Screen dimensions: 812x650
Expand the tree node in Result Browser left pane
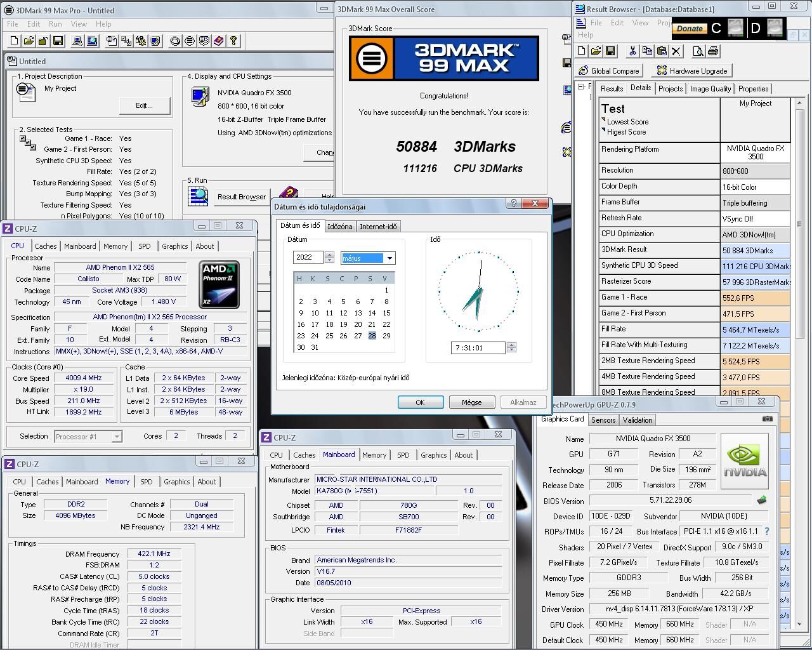(580, 86)
